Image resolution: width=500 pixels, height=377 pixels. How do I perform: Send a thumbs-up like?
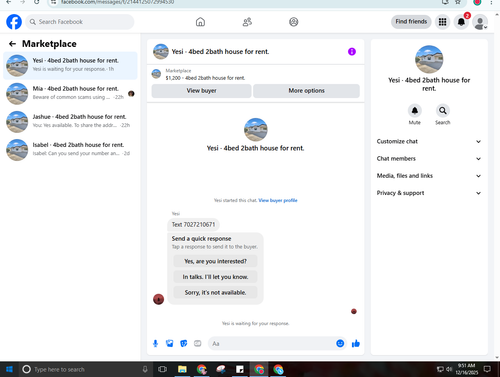click(x=356, y=343)
